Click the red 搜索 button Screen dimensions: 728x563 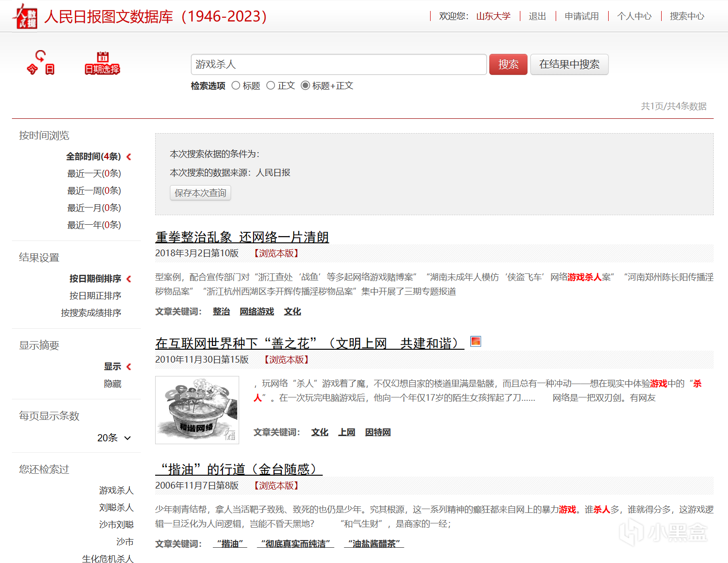508,64
